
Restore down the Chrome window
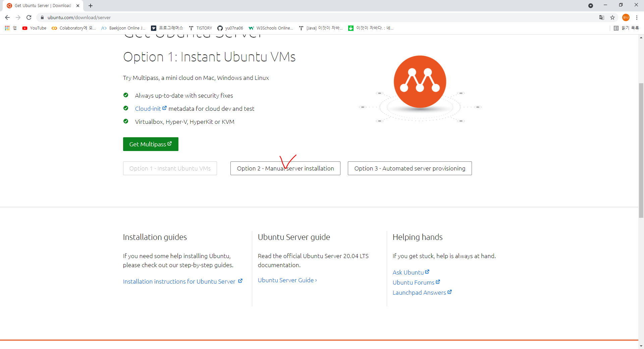pos(621,5)
